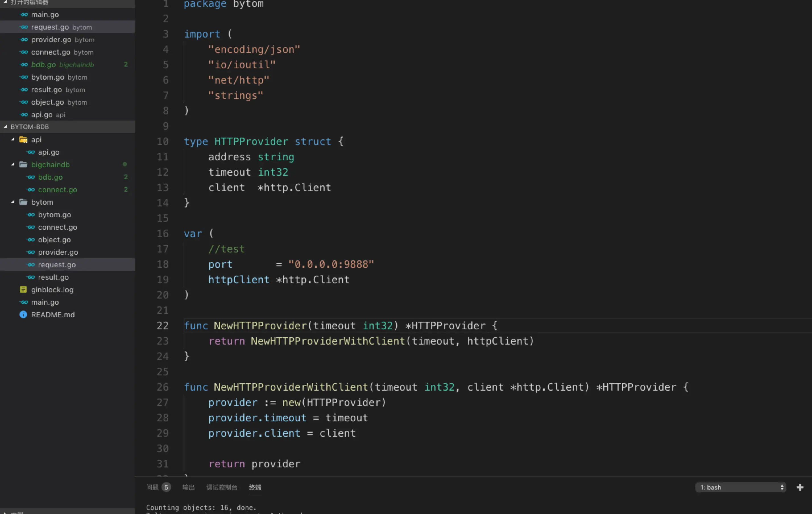The image size is (812, 514).
Task: Click the README.md info icon
Action: pyautogui.click(x=23, y=315)
